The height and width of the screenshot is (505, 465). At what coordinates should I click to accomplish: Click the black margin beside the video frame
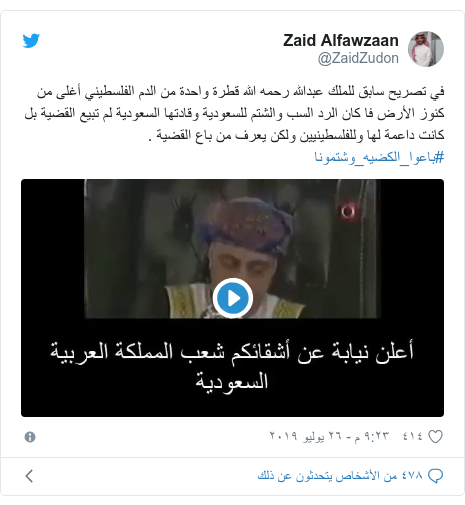click(52, 249)
